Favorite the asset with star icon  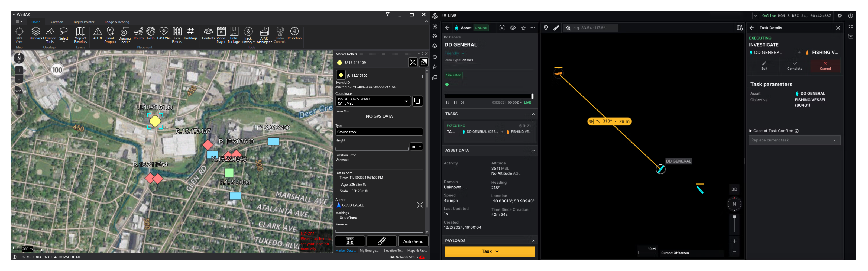pyautogui.click(x=523, y=28)
